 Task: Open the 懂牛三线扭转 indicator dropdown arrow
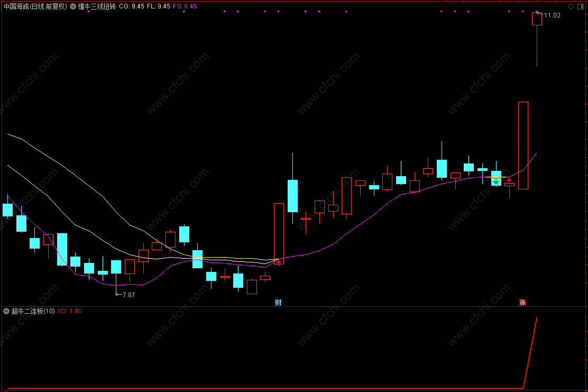[73, 6]
